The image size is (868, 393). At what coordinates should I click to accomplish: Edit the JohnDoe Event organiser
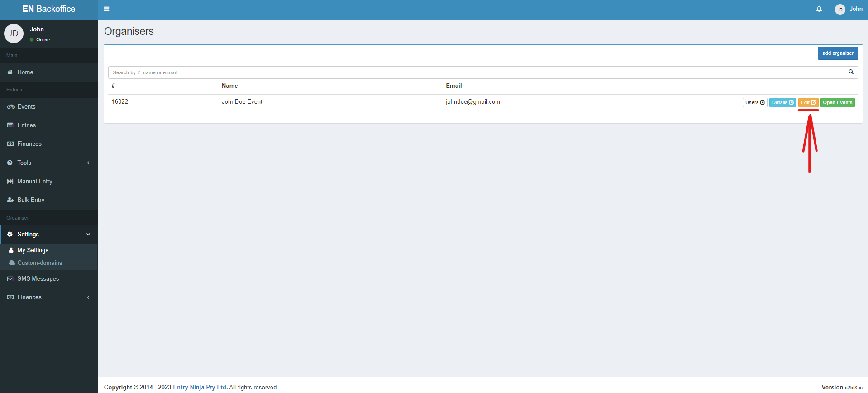(808, 103)
